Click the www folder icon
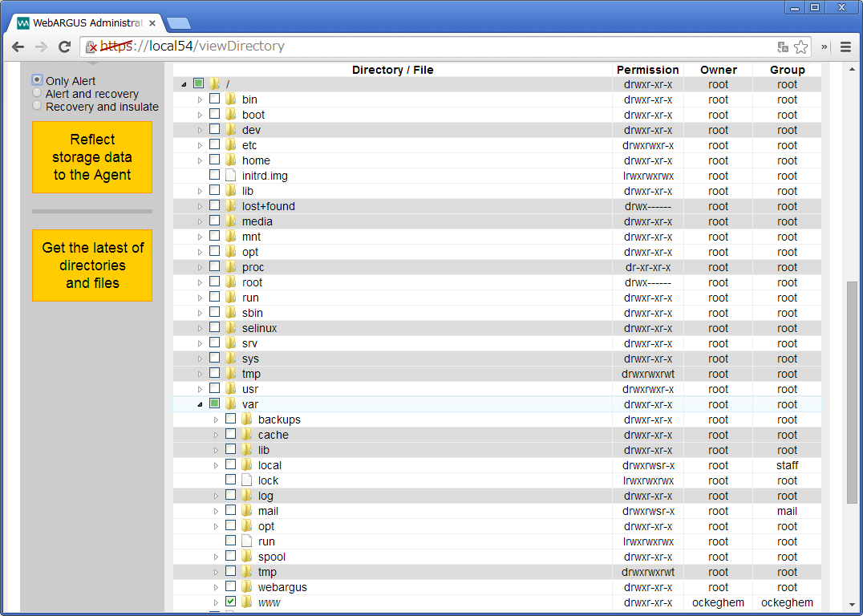This screenshot has width=863, height=616. [x=246, y=602]
